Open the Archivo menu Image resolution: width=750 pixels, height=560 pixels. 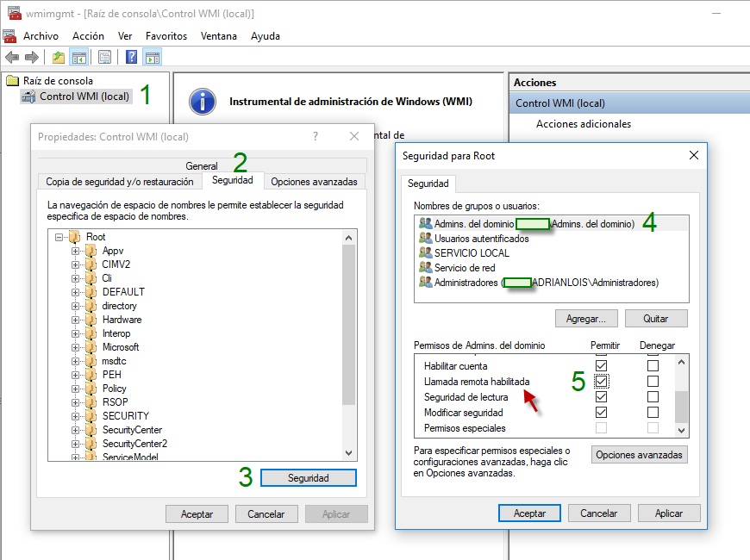click(x=41, y=36)
